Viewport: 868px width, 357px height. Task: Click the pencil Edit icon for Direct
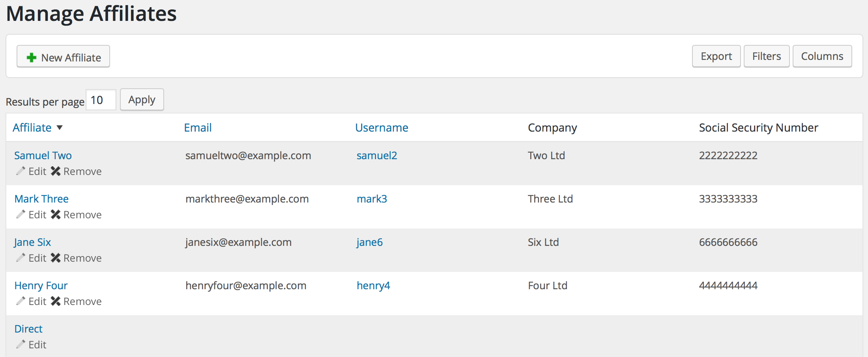click(21, 344)
